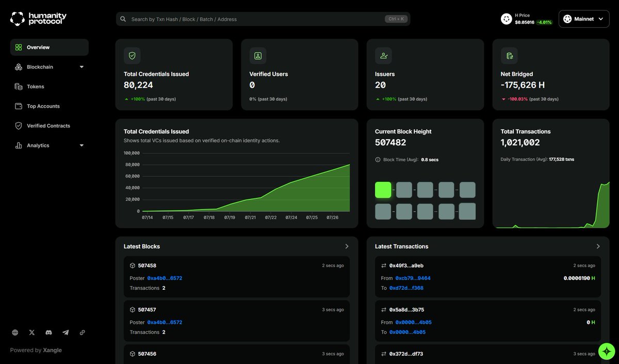The height and width of the screenshot is (364, 619).
Task: Select Analytics in the sidebar
Action: [50, 145]
